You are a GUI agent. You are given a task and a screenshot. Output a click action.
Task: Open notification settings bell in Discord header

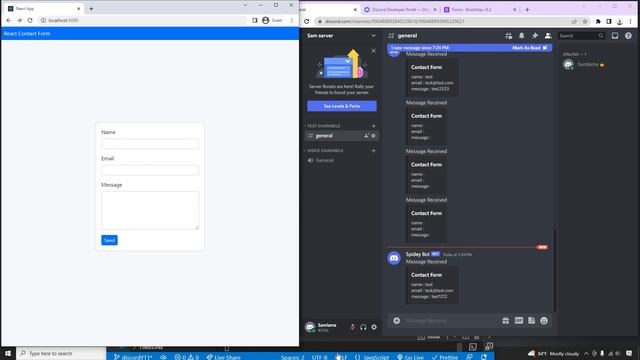pos(522,36)
